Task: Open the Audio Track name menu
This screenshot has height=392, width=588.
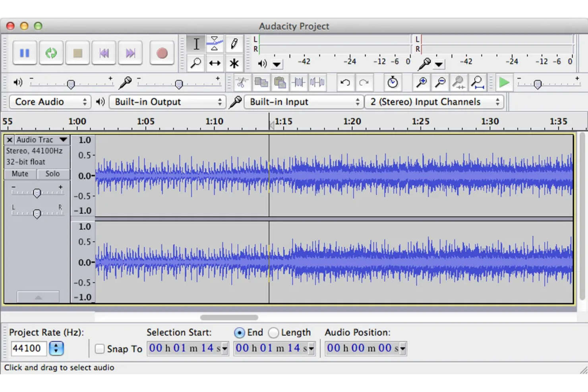Action: (42, 140)
